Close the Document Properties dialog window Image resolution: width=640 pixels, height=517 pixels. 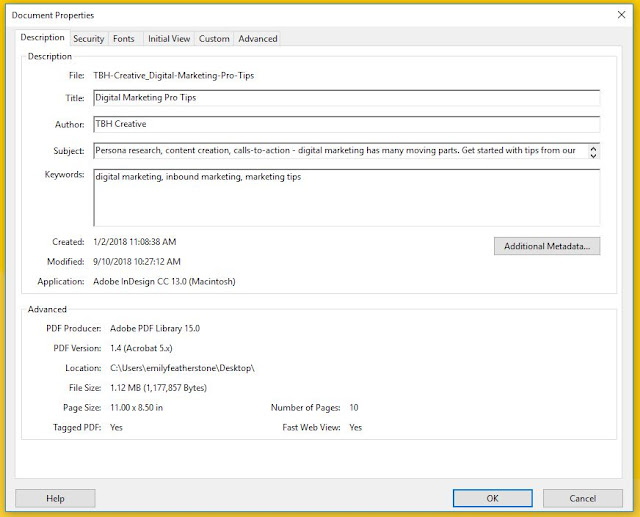pyautogui.click(x=622, y=16)
